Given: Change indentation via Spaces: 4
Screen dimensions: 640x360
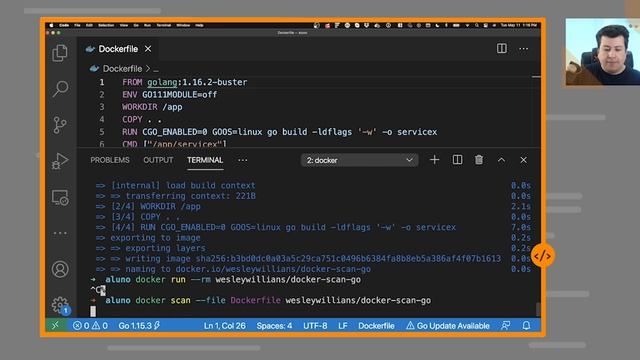Looking at the screenshot, I should pyautogui.click(x=274, y=326).
